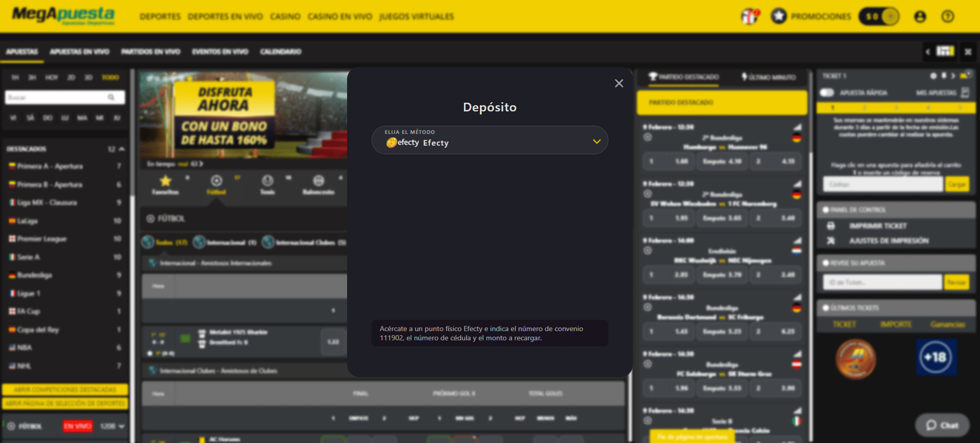The height and width of the screenshot is (443, 980).
Task: Click the Promociones star icon
Action: [778, 16]
